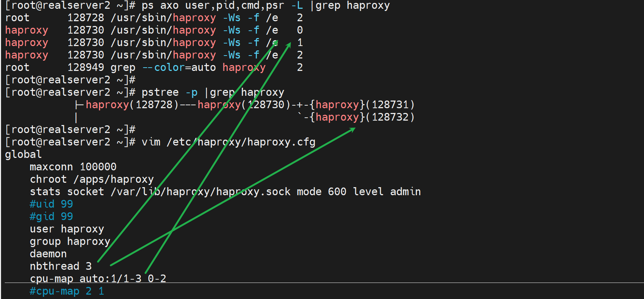This screenshot has width=644, height=299.
Task: Click the psr value 0 in the ps output
Action: click(300, 30)
